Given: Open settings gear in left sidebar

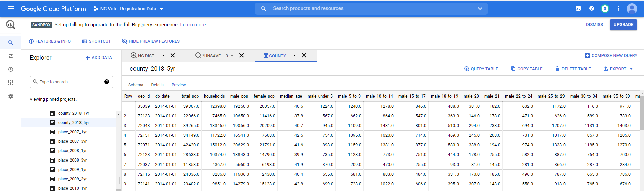Looking at the screenshot, I should pos(11,96).
